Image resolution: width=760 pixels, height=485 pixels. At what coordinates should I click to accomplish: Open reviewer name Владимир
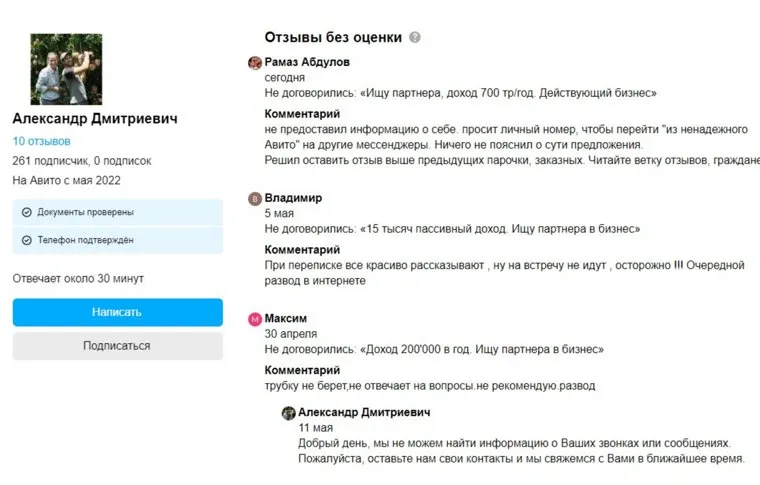click(x=293, y=198)
